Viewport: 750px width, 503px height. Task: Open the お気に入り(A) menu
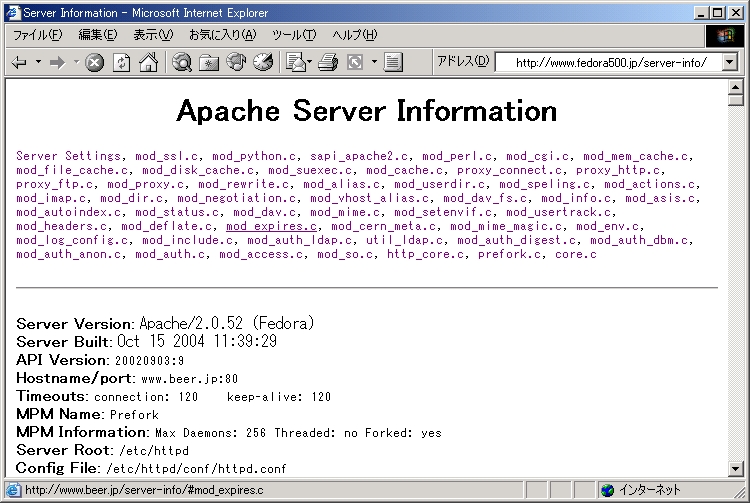tap(222, 35)
